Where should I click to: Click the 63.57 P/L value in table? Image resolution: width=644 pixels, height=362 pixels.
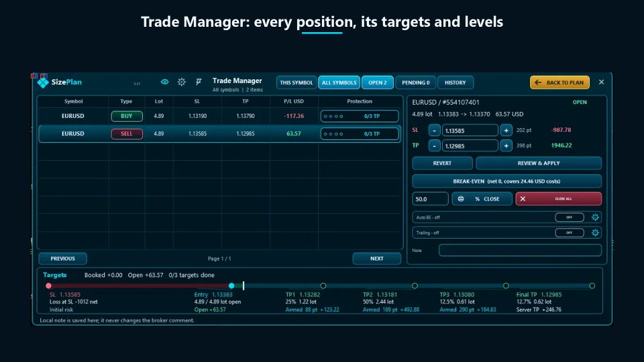click(294, 134)
